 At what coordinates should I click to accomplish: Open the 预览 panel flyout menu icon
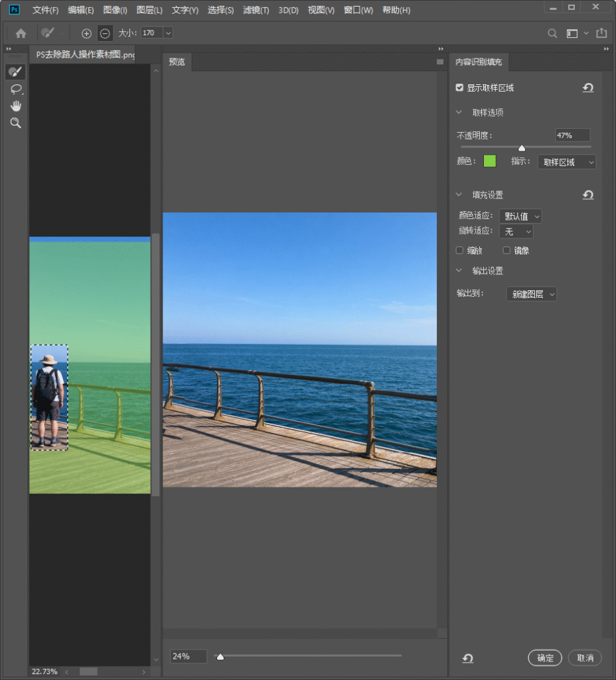click(x=440, y=62)
